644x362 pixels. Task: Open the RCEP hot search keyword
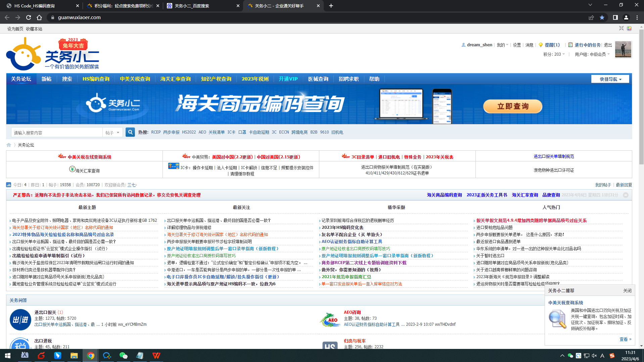click(156, 132)
